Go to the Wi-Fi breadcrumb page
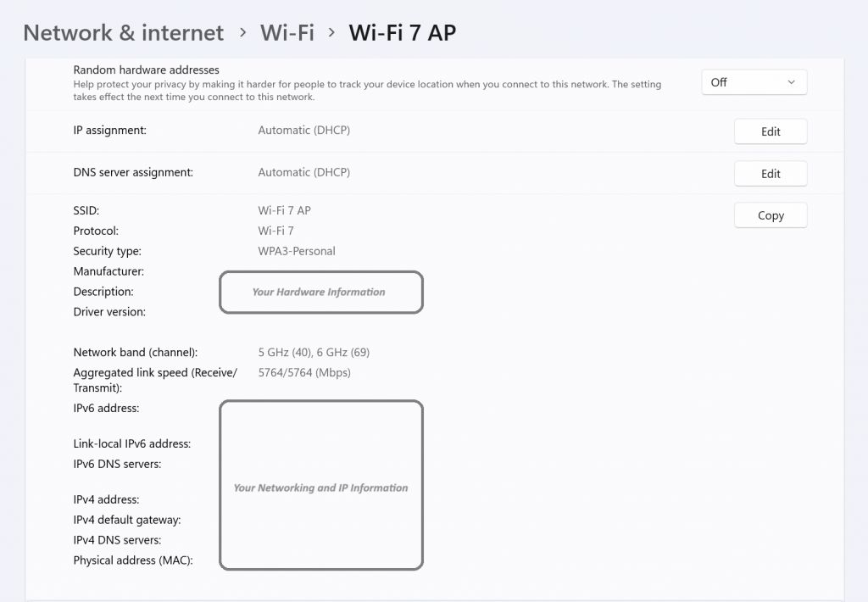This screenshot has height=602, width=868. 287,32
